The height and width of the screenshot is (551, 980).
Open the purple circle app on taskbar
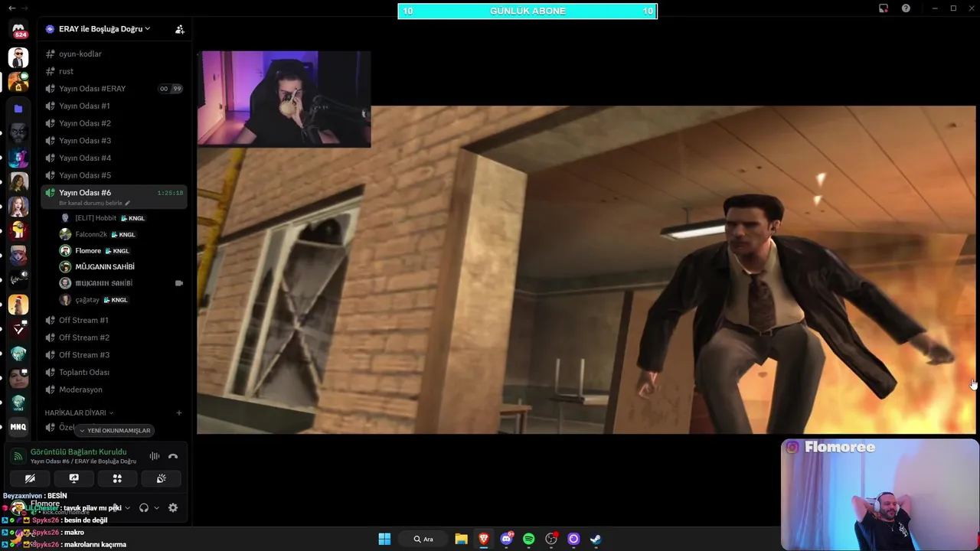tap(573, 539)
